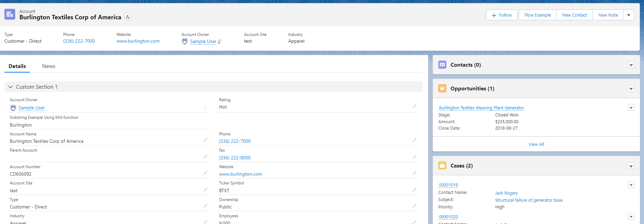Screen dimensions: 644x224
Task: Click View All under Opportunities
Action: pyautogui.click(x=536, y=144)
